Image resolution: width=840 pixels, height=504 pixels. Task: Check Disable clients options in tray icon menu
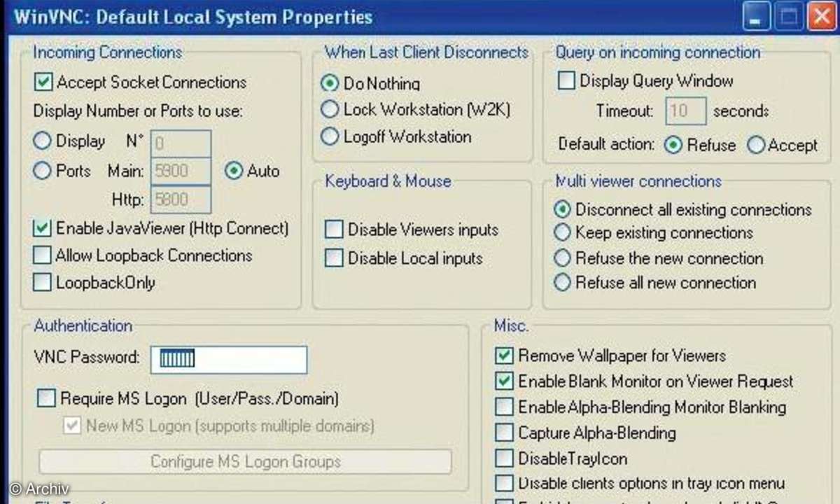tap(504, 483)
